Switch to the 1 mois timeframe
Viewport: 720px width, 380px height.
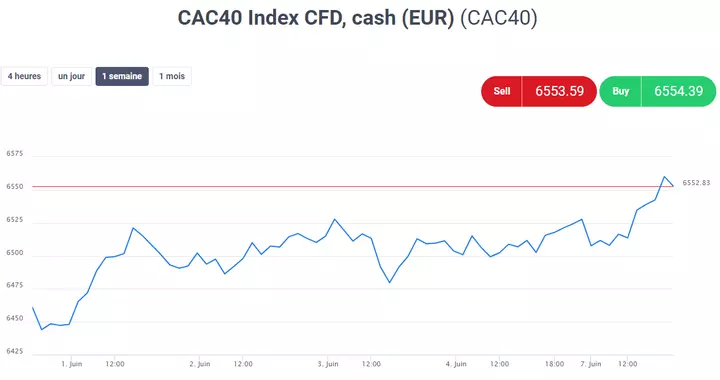(x=172, y=76)
